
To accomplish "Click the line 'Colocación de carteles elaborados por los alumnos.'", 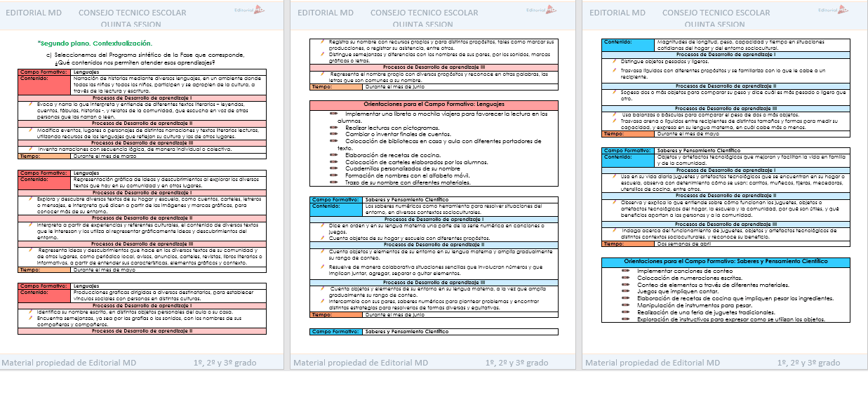I will (416, 162).
